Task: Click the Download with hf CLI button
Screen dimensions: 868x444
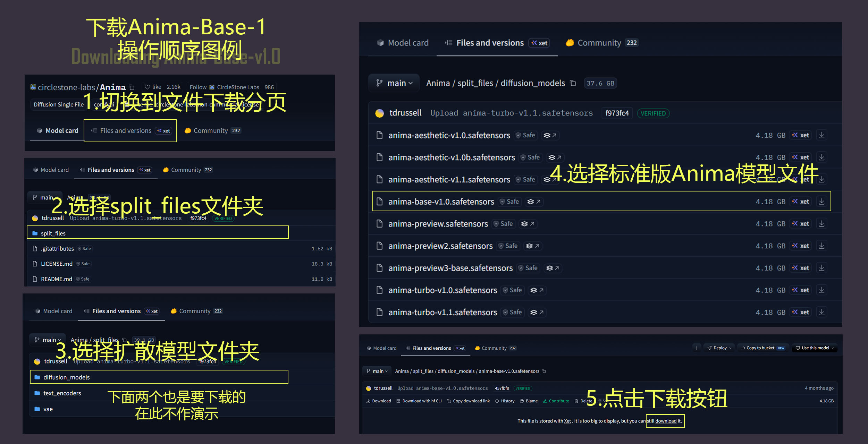Action: [419, 401]
